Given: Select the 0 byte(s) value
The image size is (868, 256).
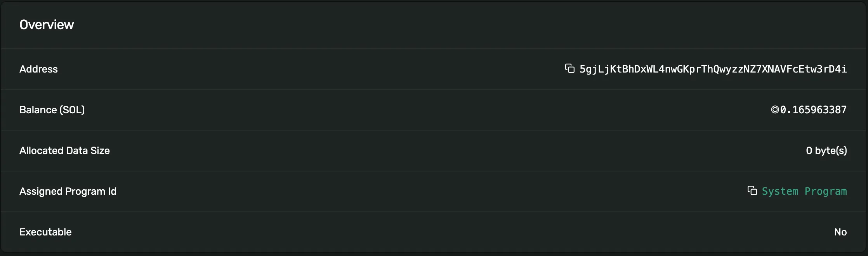Looking at the screenshot, I should 826,150.
